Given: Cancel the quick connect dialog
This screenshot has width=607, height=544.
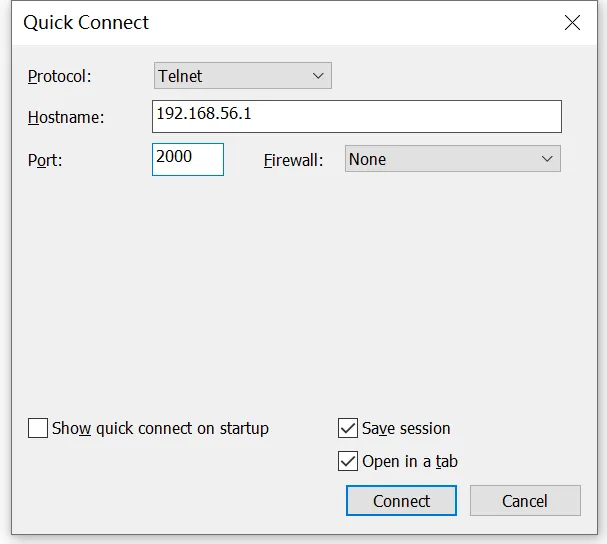Looking at the screenshot, I should pos(525,501).
